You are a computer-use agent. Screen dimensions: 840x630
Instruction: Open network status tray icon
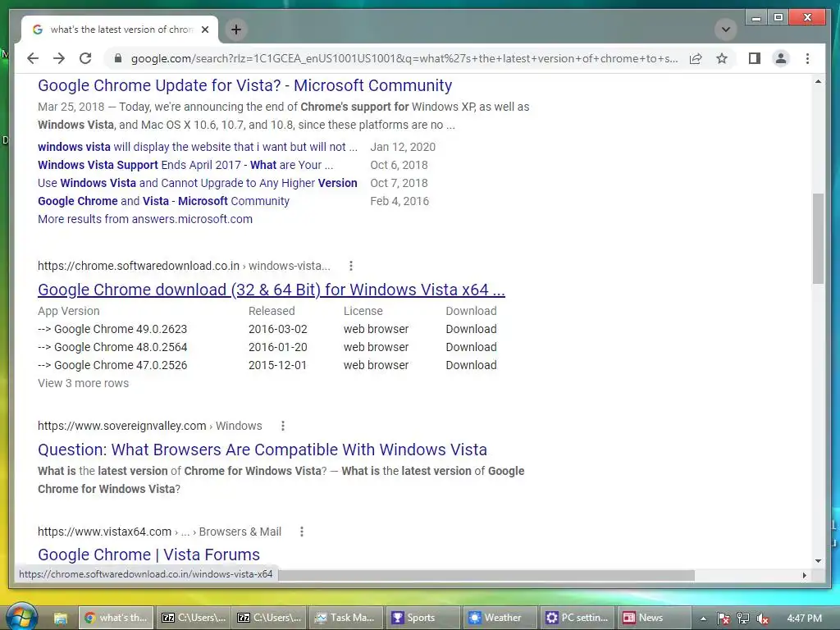pos(743,619)
